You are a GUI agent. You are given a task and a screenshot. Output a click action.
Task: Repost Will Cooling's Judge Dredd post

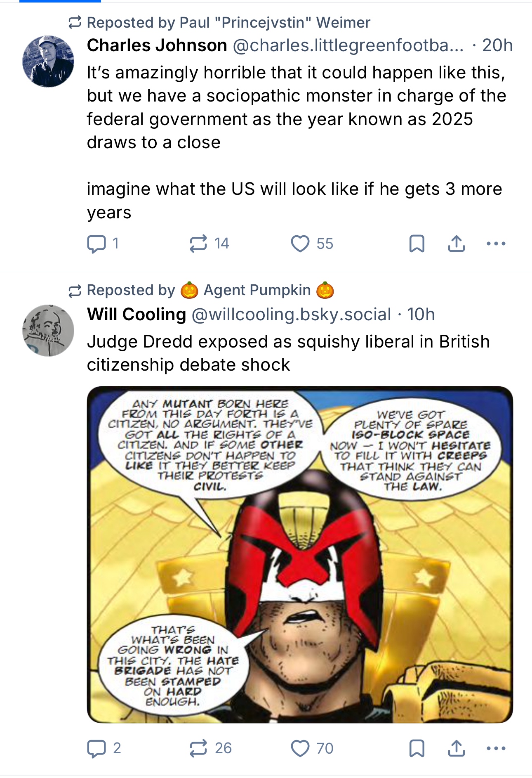(198, 748)
